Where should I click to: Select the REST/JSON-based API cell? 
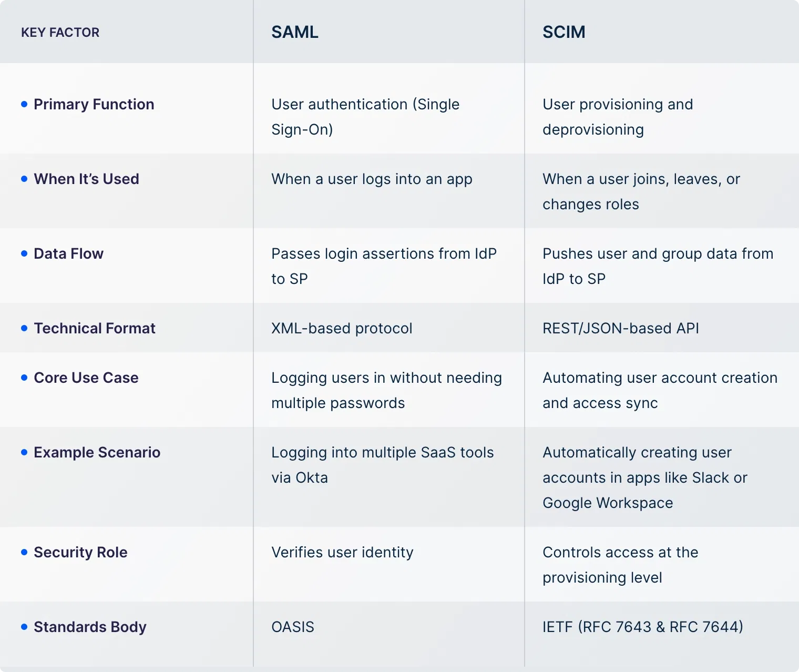click(x=621, y=328)
